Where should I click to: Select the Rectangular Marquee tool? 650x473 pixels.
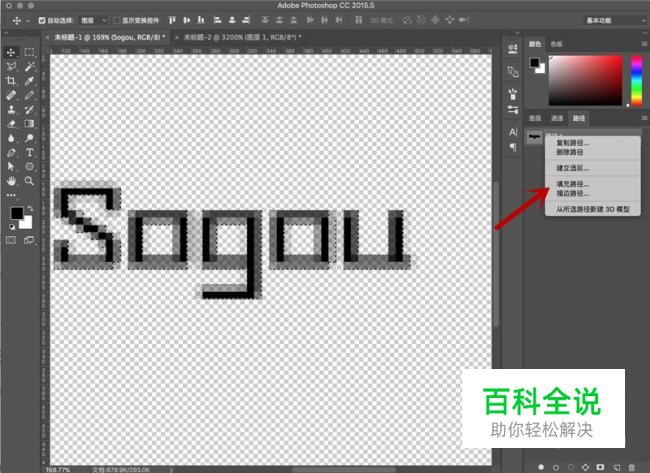click(29, 52)
